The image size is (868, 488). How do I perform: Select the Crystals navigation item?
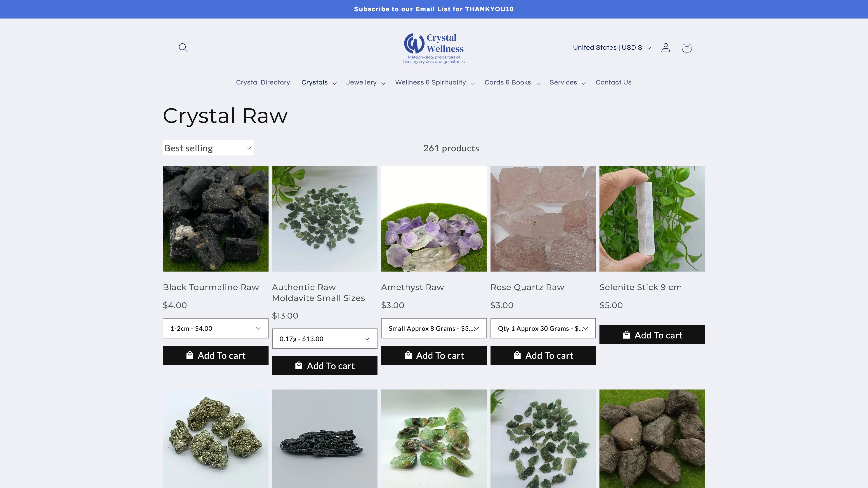point(314,82)
